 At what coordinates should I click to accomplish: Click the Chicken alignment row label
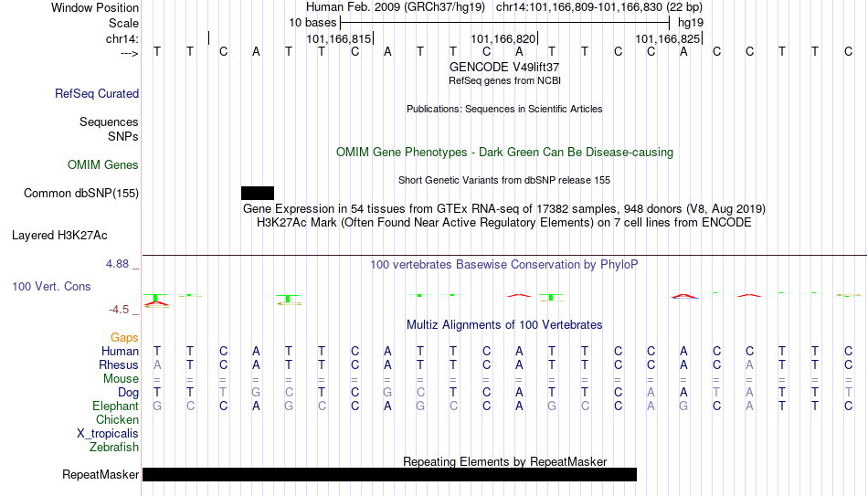coord(117,420)
